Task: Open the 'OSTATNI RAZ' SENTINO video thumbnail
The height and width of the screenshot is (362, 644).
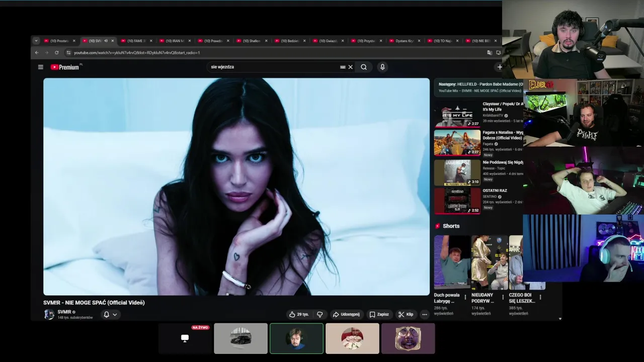Action: [x=457, y=201]
